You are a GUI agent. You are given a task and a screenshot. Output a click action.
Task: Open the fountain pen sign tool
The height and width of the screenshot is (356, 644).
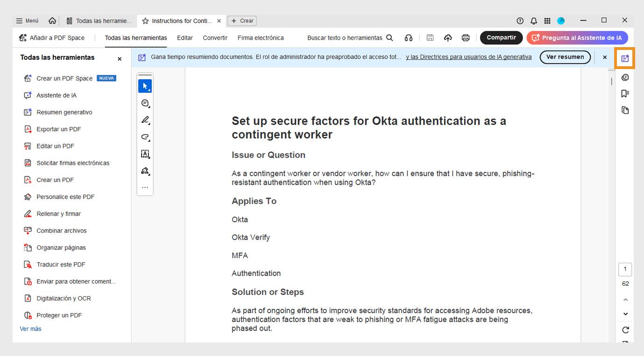(x=145, y=171)
